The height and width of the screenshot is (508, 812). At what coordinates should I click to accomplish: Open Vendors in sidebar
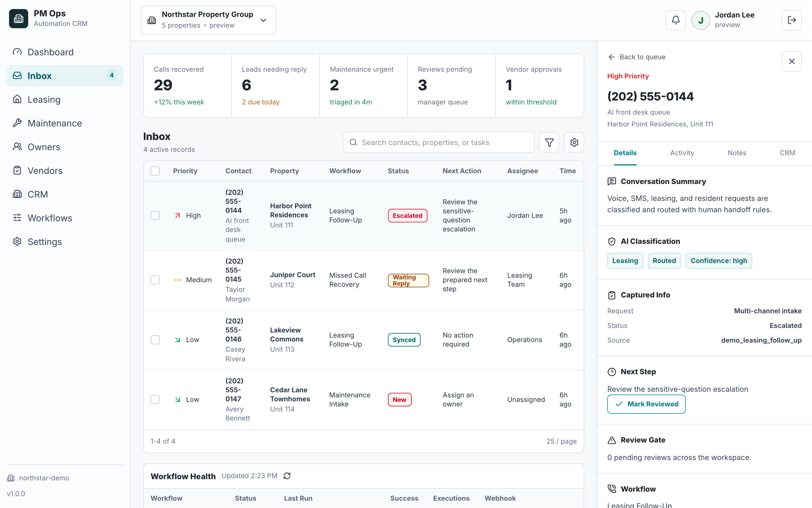(65, 170)
